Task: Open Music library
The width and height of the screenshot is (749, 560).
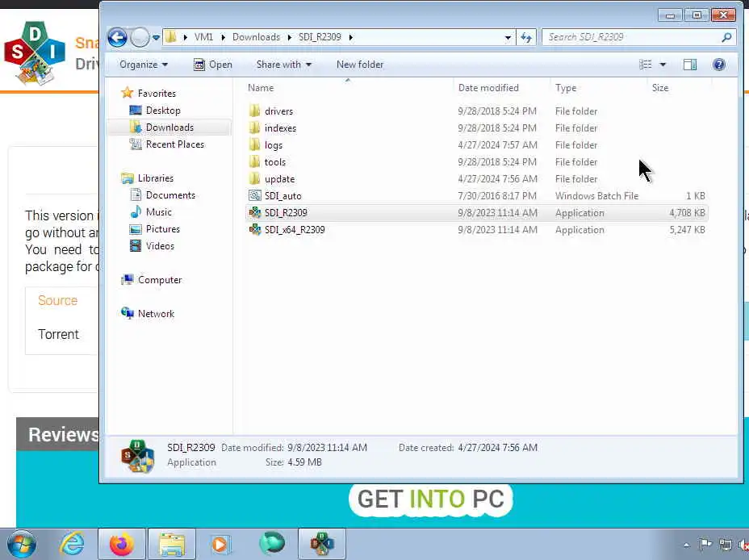Action: pyautogui.click(x=158, y=212)
